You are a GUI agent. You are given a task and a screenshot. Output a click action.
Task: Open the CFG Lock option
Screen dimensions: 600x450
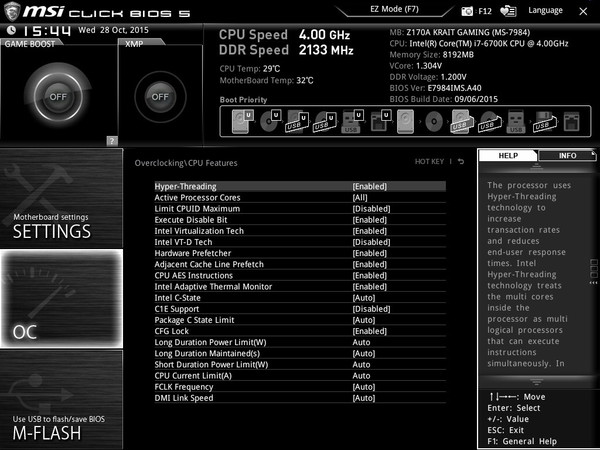(300, 331)
